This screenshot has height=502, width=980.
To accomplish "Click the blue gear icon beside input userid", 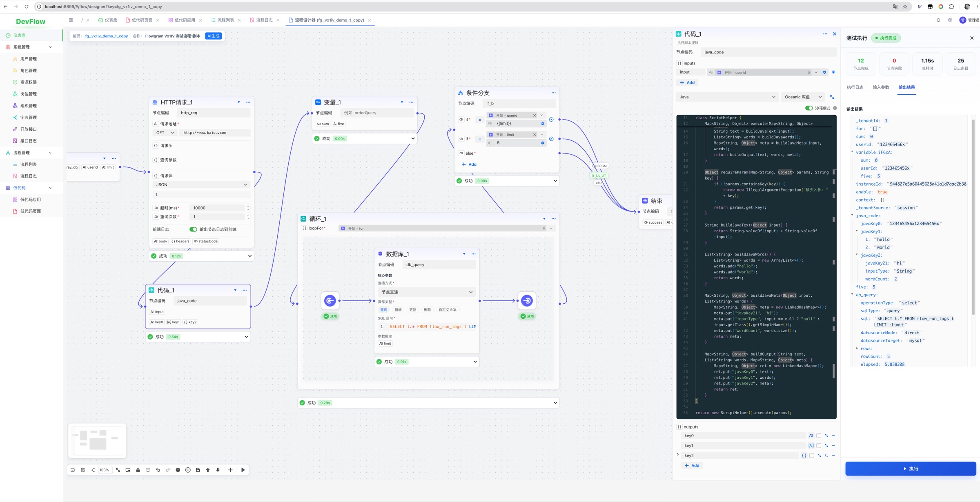I will click(824, 72).
